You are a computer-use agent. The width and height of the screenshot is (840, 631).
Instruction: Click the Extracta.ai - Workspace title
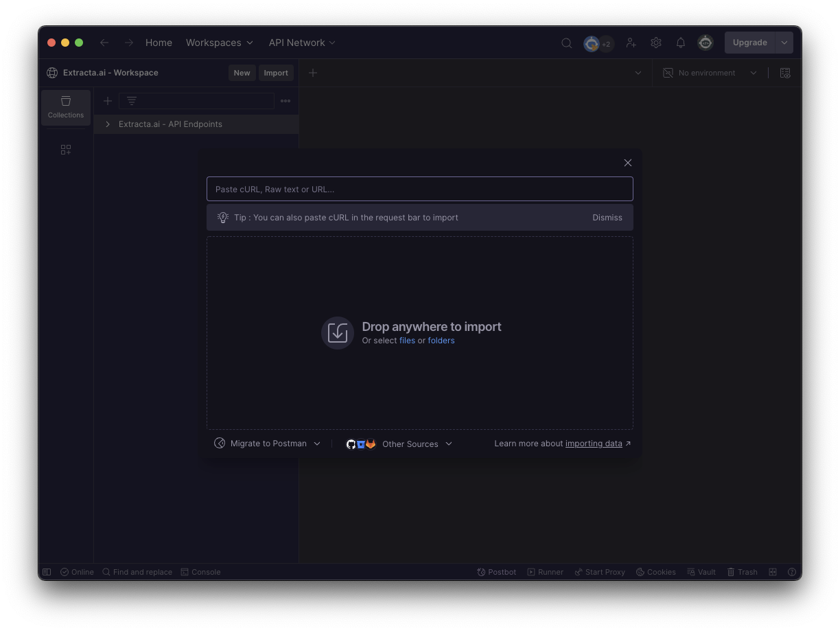tap(110, 73)
